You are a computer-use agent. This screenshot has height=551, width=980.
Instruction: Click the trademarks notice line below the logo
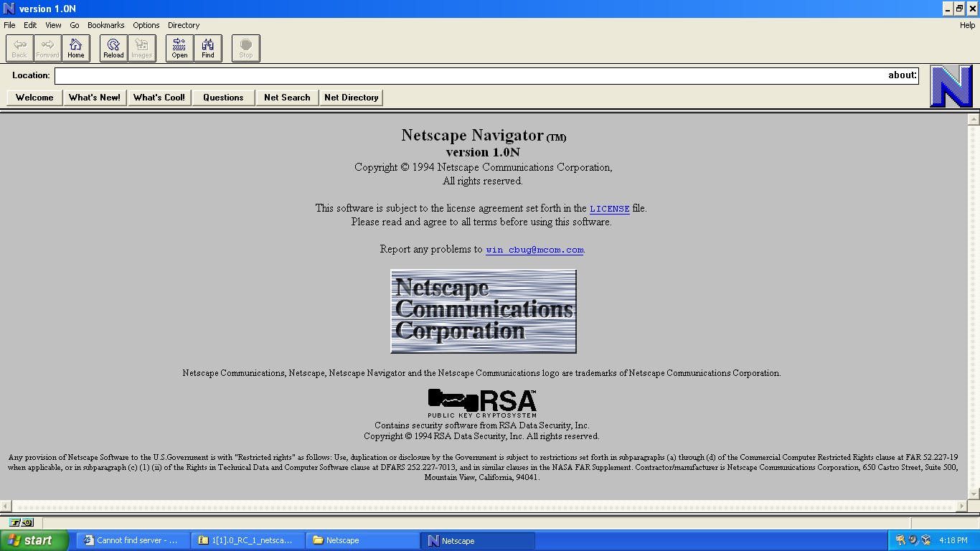click(x=481, y=373)
